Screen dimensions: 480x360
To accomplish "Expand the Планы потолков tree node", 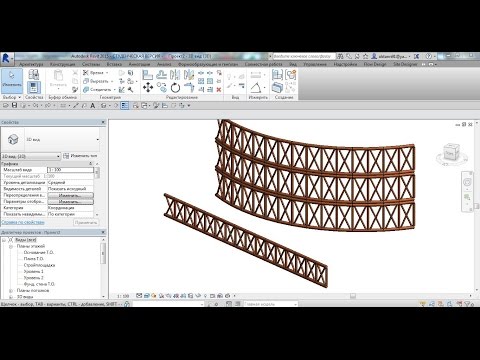I will click(x=11, y=291).
